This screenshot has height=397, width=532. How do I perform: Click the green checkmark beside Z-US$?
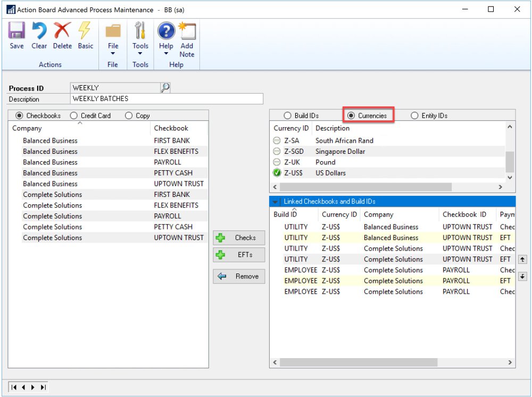point(277,173)
